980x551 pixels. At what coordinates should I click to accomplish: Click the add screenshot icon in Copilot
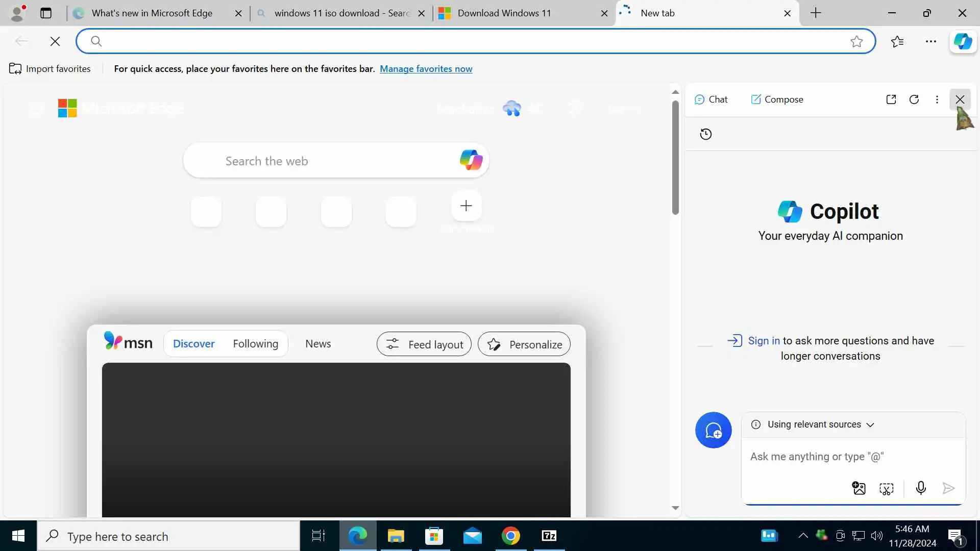(x=887, y=488)
